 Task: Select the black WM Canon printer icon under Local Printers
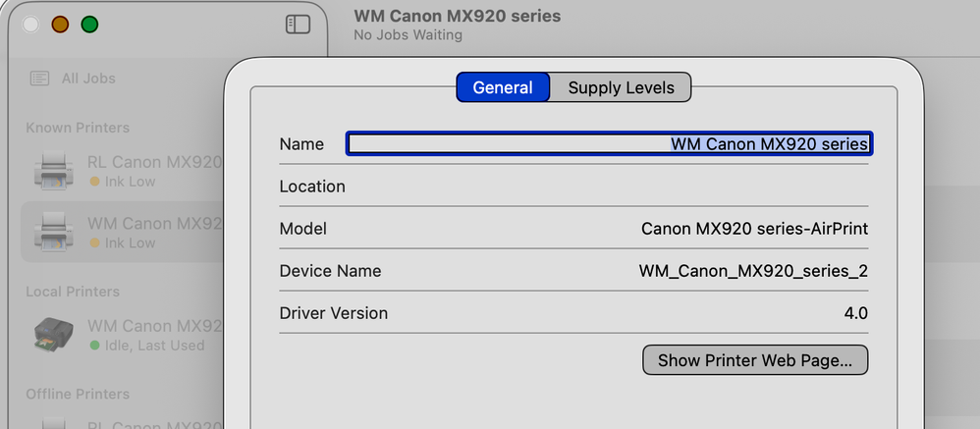[x=54, y=335]
